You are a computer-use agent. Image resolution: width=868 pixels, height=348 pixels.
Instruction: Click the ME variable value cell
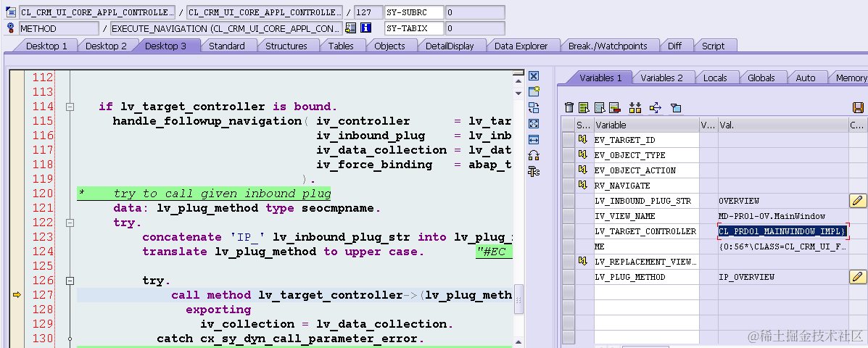click(x=782, y=246)
